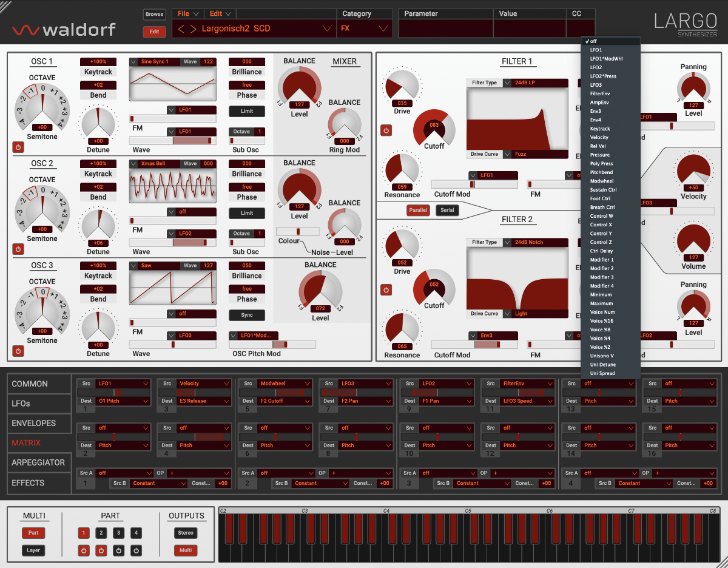The image size is (728, 568).
Task: Click the Stereo outputs button
Action: pyautogui.click(x=186, y=533)
